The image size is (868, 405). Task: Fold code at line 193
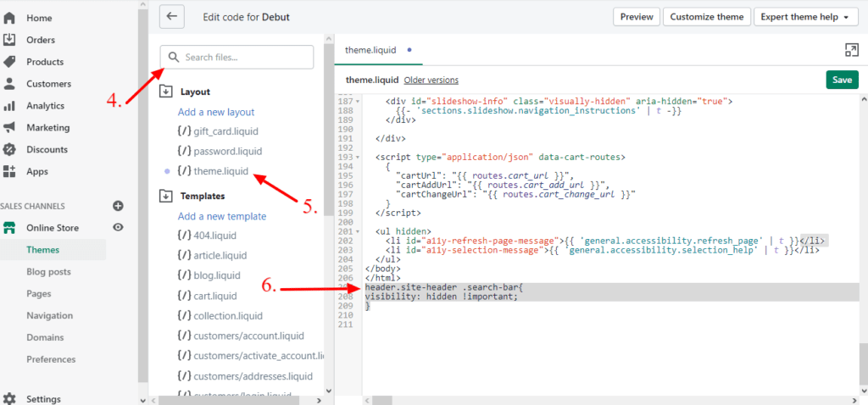tap(358, 157)
